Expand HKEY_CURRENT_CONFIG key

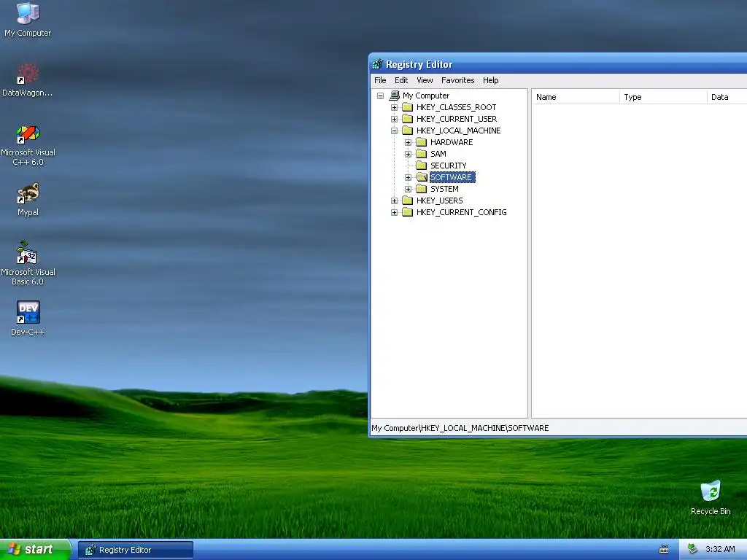coord(394,212)
